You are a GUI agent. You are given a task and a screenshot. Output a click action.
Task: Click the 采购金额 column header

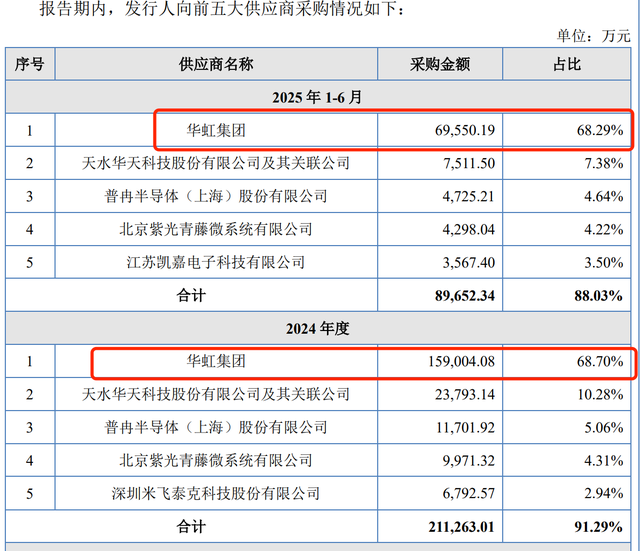(x=439, y=64)
